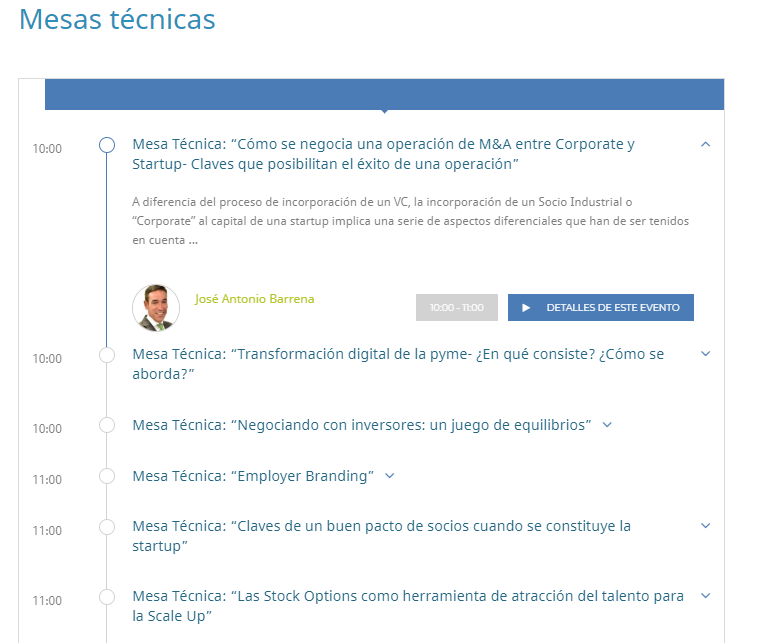Expand Transformación digital de la pyme chevron
758x643 pixels.
click(705, 354)
